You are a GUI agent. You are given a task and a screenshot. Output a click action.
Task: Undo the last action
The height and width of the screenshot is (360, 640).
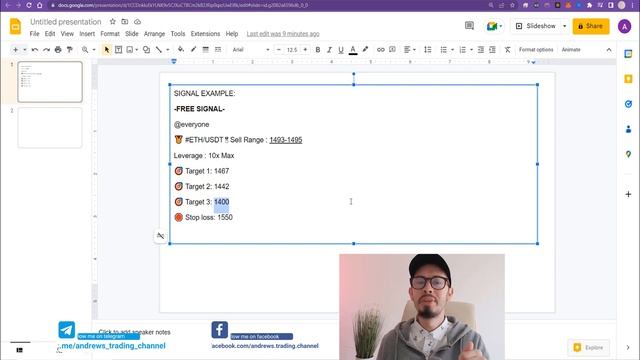(x=35, y=50)
